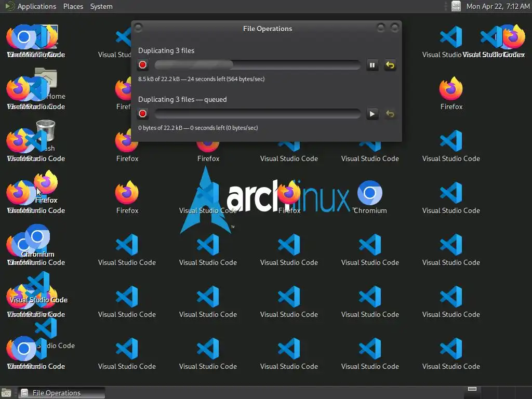Screen dimensions: 532x399
Task: Select the first workspace in workspace switcher
Action: [472, 393]
